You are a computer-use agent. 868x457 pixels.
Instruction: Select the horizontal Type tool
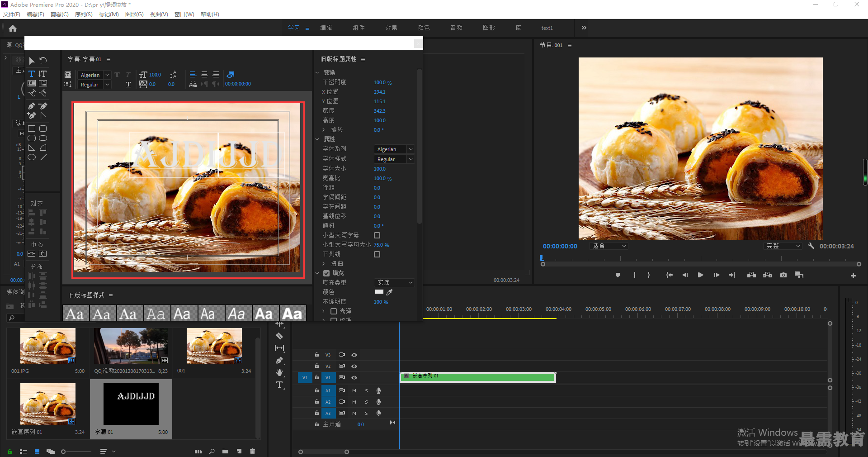click(x=32, y=74)
